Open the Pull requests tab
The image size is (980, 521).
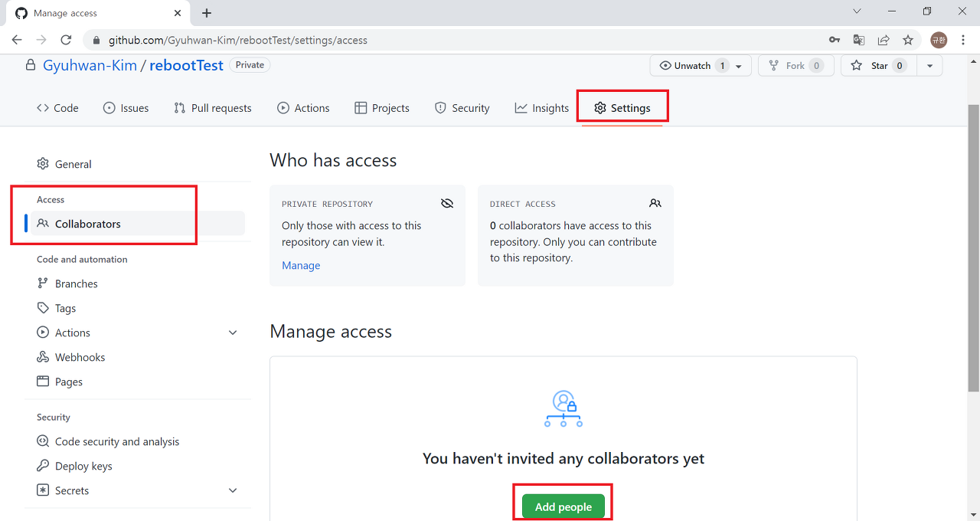pos(213,108)
